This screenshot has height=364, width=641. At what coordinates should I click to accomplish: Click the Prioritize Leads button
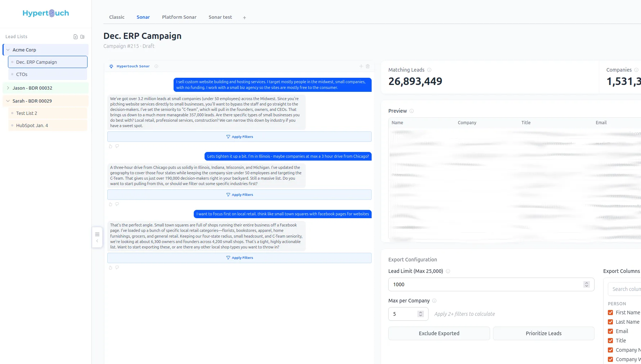[543, 333]
